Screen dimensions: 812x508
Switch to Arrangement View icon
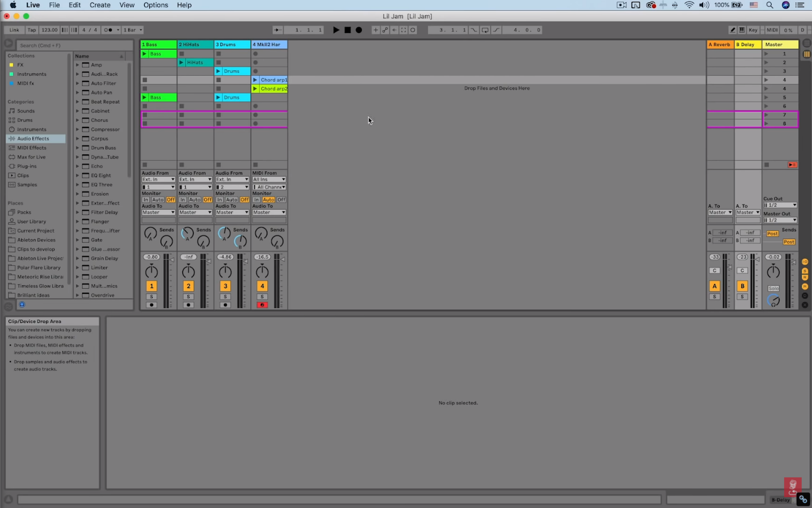(807, 43)
